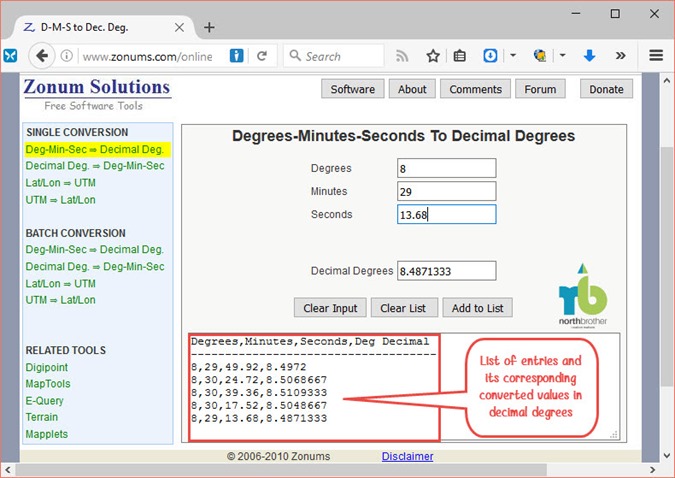Screen dimensions: 675x478
Task: Expand dropdown arrow next to globe extension
Action: (x=562, y=56)
